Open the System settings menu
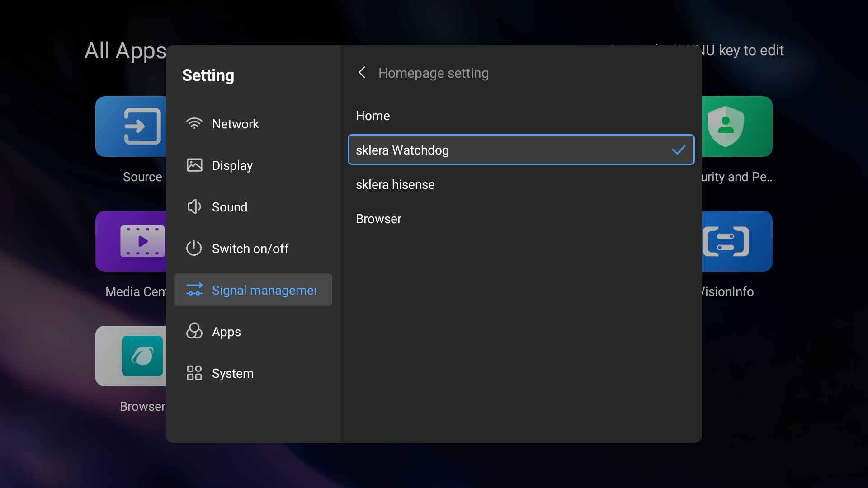The width and height of the screenshot is (868, 488). pyautogui.click(x=232, y=373)
